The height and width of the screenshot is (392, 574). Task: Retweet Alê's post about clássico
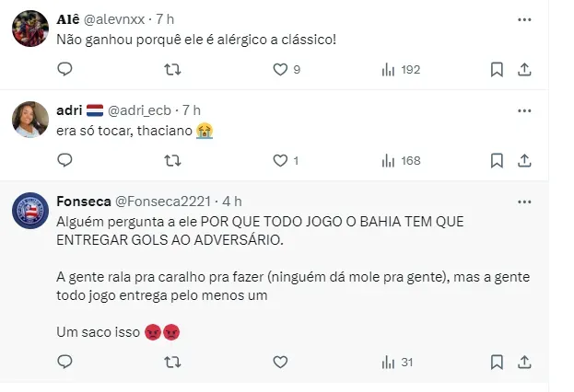click(x=171, y=69)
